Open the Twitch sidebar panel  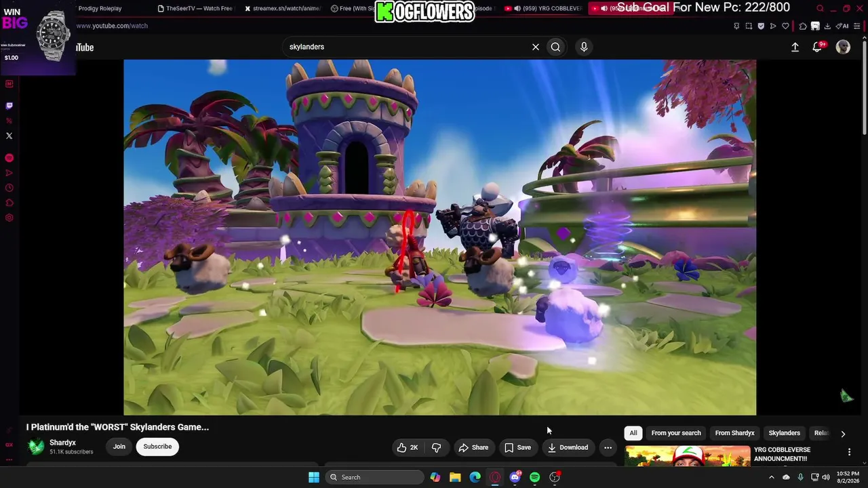[x=9, y=106]
